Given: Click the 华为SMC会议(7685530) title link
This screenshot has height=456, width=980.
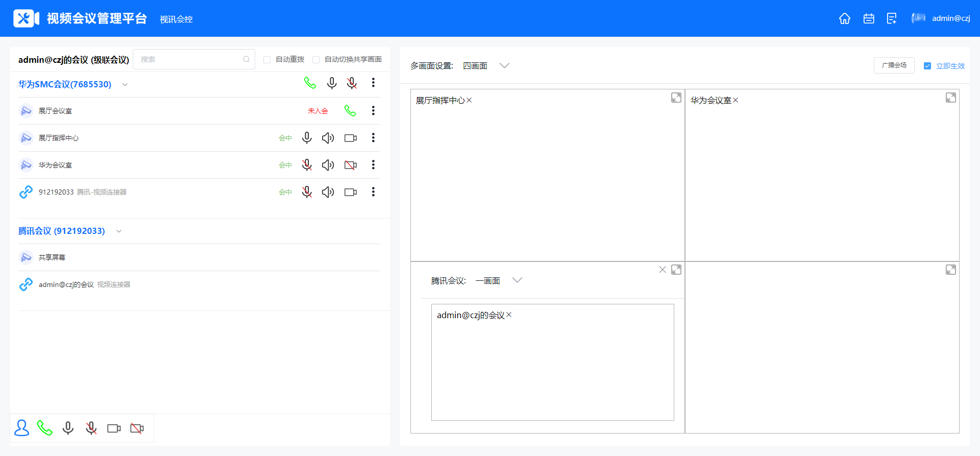Looking at the screenshot, I should point(65,84).
